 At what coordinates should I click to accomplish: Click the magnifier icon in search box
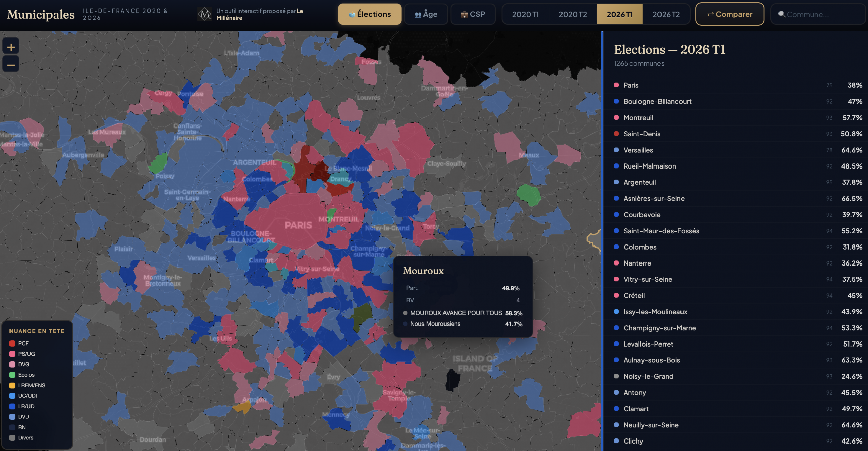[782, 14]
